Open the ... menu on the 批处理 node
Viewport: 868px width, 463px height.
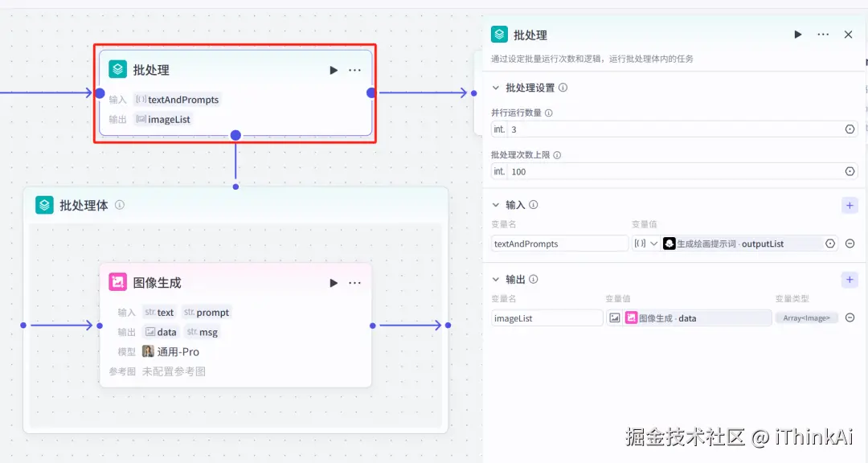354,70
